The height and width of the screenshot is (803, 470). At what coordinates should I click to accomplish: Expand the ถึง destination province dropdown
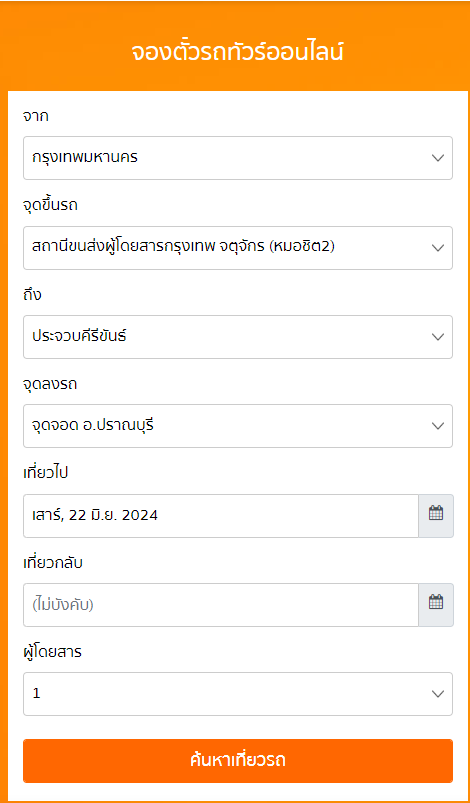coord(238,337)
